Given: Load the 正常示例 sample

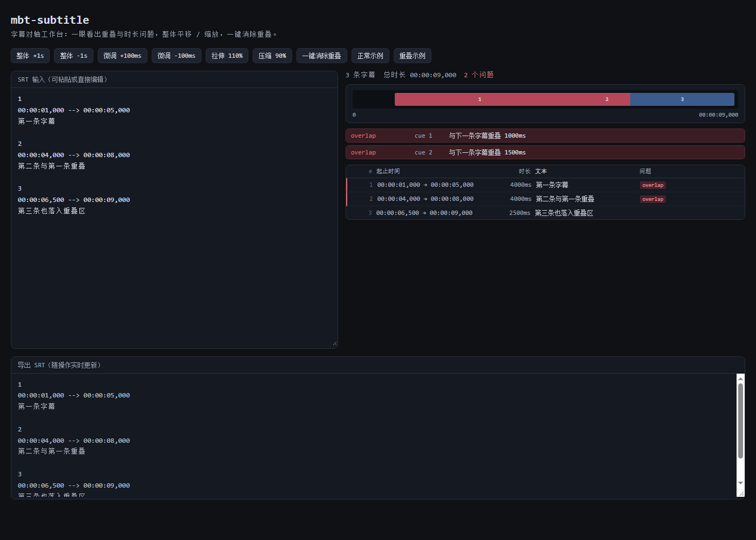Looking at the screenshot, I should pyautogui.click(x=370, y=56).
